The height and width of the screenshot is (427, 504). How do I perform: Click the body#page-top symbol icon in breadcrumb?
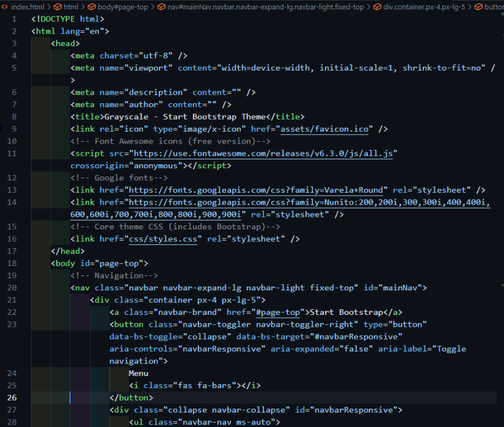pyautogui.click(x=91, y=7)
